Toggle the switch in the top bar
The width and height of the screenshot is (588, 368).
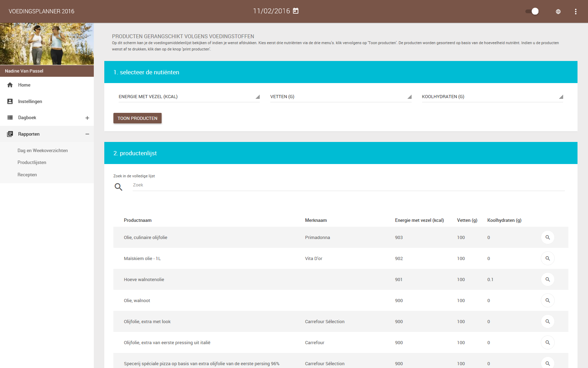point(532,11)
